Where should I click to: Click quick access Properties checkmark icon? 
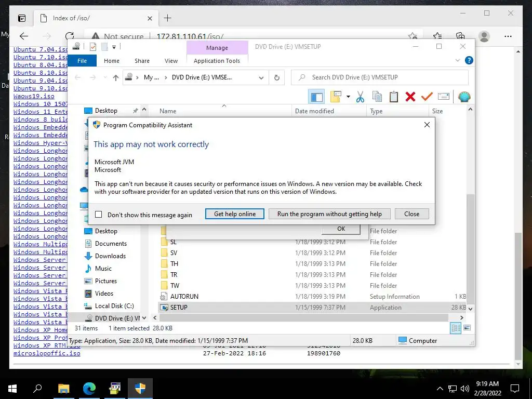coord(93,47)
